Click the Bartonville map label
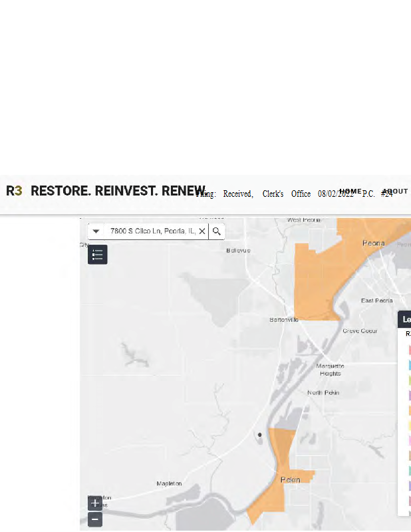 tap(284, 320)
